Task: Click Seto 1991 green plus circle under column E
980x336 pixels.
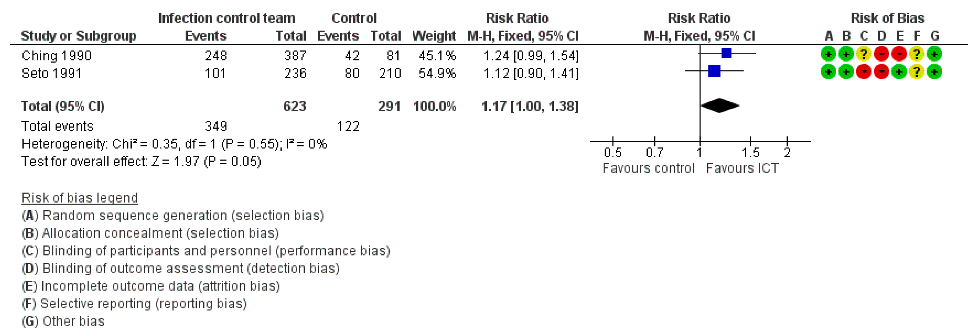Action: pos(899,72)
